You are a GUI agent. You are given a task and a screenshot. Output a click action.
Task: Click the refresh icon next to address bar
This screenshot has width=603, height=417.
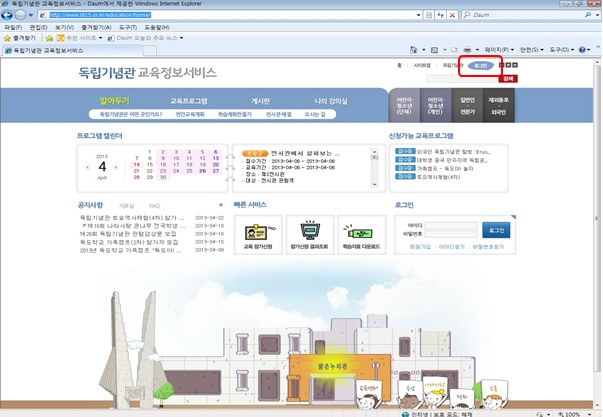coord(442,16)
